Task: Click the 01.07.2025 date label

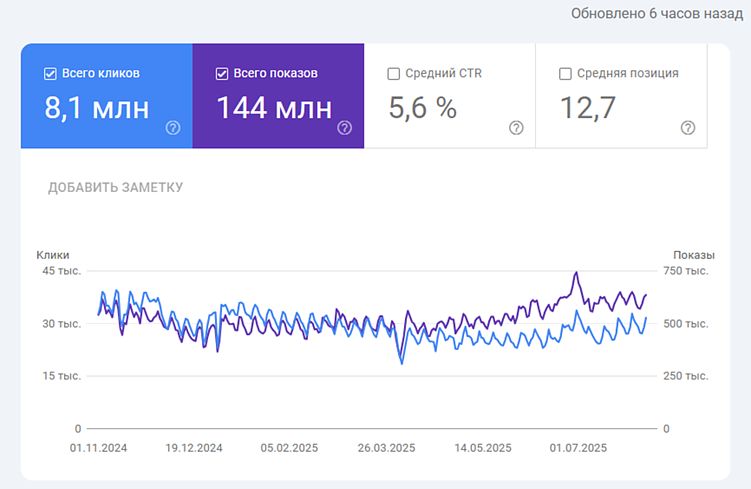Action: coord(579,447)
